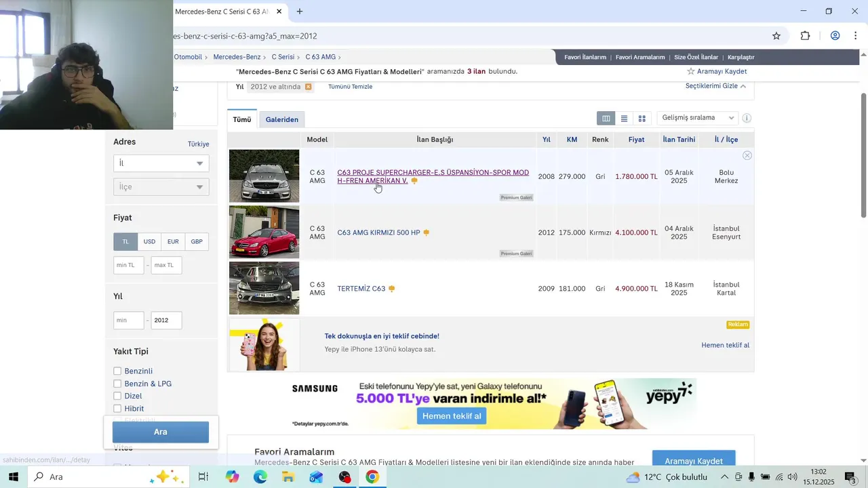
Task: Click the badge icon beside C63 AMG KIRMIZI
Action: coord(426,232)
